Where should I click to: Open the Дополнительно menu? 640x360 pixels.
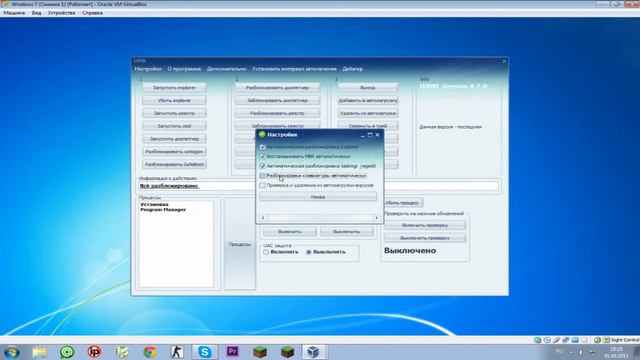(x=227, y=69)
